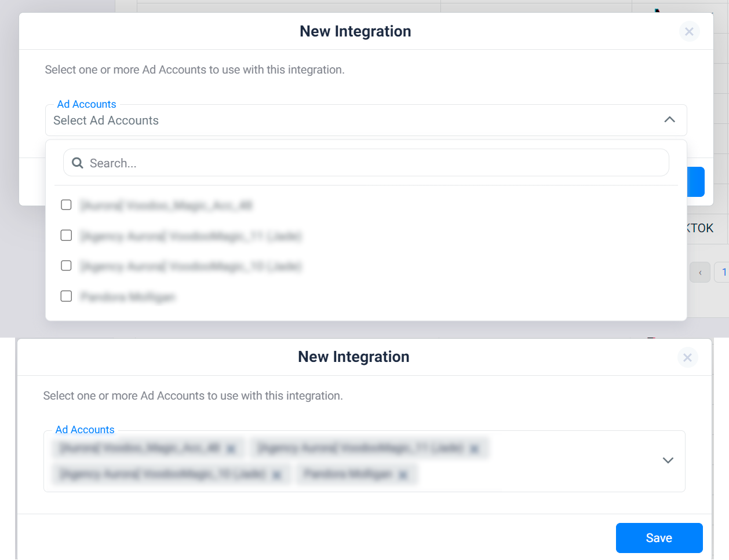Screen dimensions: 729x560
Task: Remove the Acc_48 account chip
Action: (x=231, y=449)
